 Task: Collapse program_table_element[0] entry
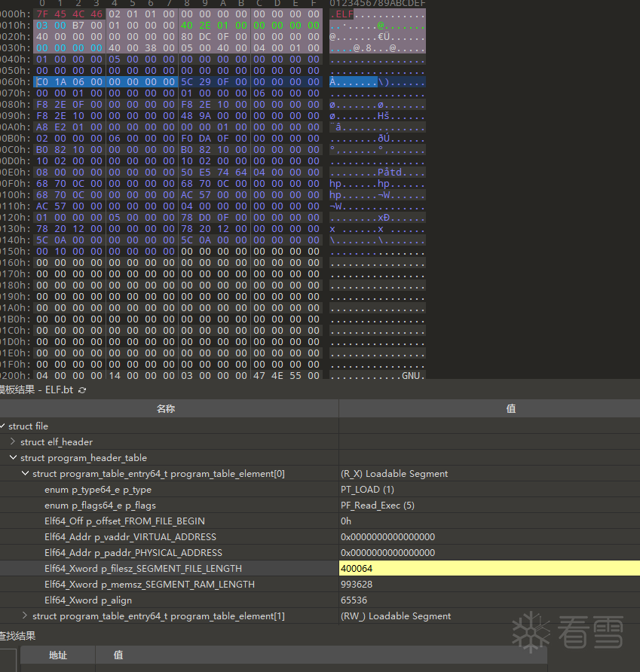[26, 473]
